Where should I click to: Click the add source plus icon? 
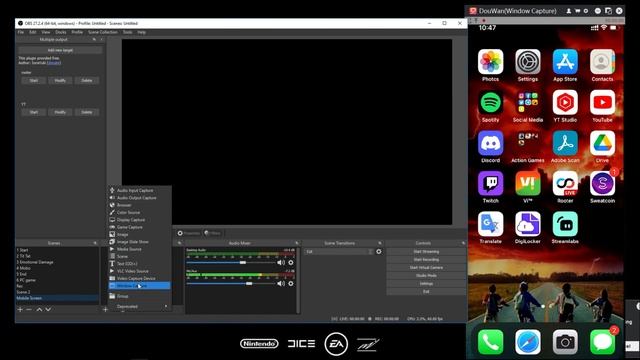(x=105, y=309)
